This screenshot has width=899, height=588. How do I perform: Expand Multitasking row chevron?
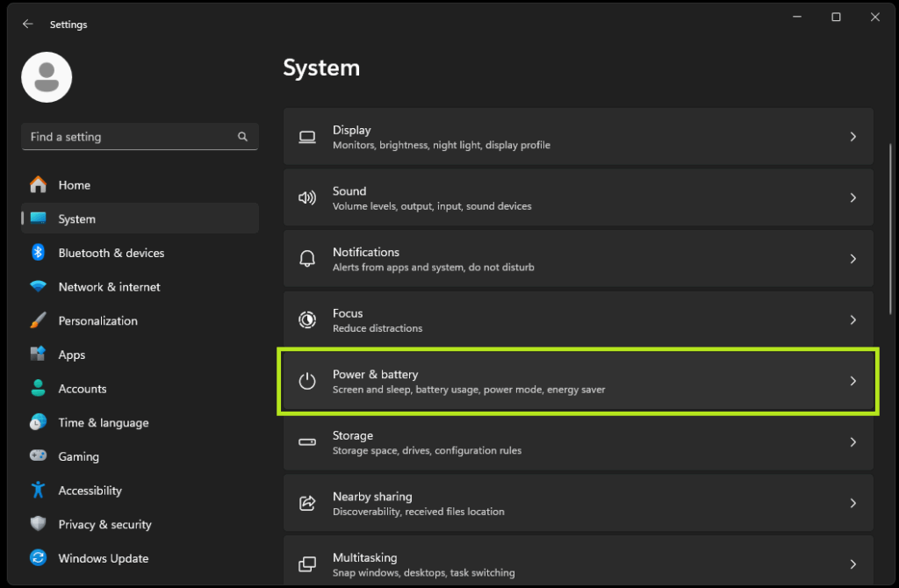tap(853, 564)
